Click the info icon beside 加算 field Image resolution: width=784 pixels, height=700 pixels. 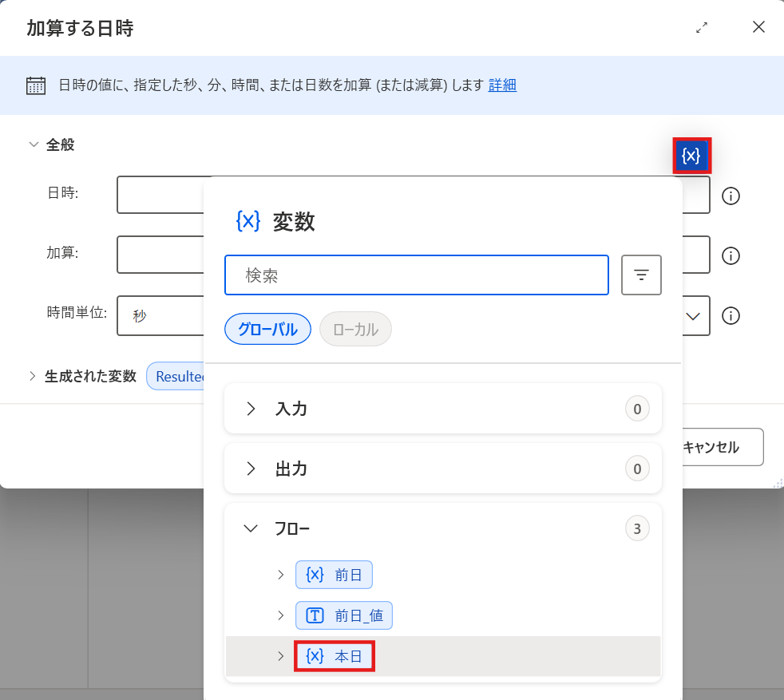(731, 256)
